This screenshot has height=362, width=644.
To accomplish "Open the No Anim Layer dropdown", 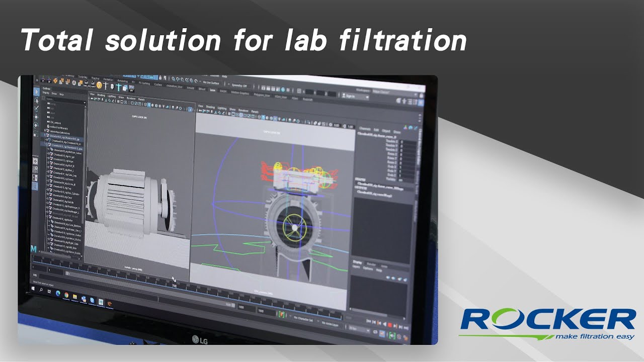I will pos(330,324).
